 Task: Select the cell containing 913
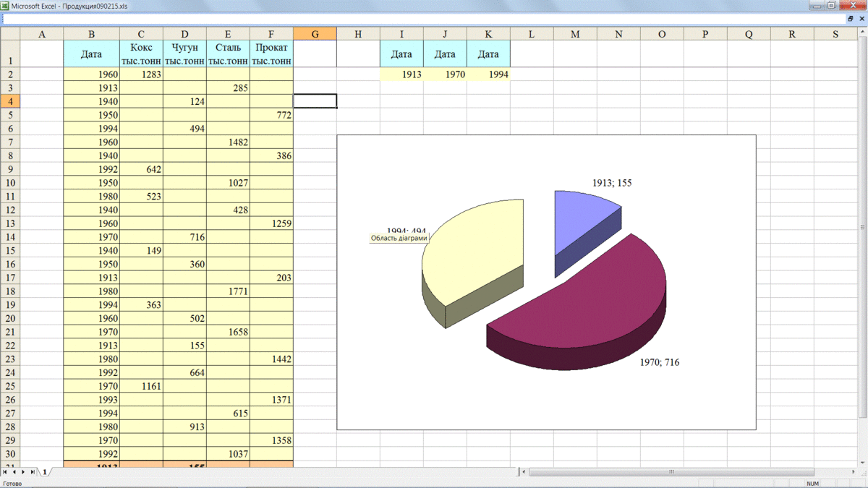184,427
